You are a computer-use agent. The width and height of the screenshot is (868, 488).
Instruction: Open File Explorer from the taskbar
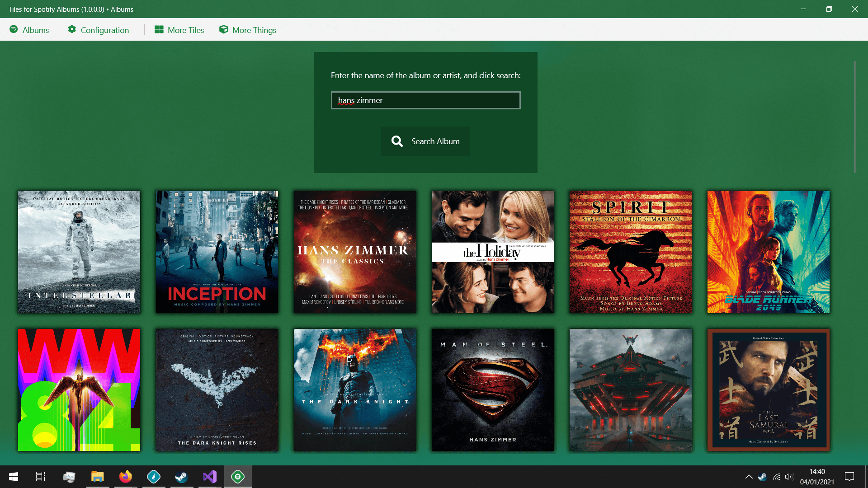point(98,476)
